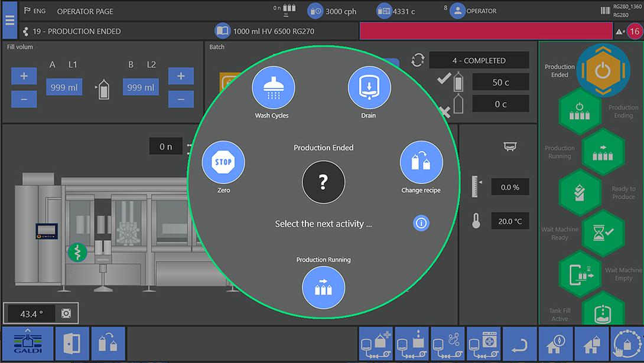Click the red alarm message bar
The image size is (644, 363).
pyautogui.click(x=486, y=31)
